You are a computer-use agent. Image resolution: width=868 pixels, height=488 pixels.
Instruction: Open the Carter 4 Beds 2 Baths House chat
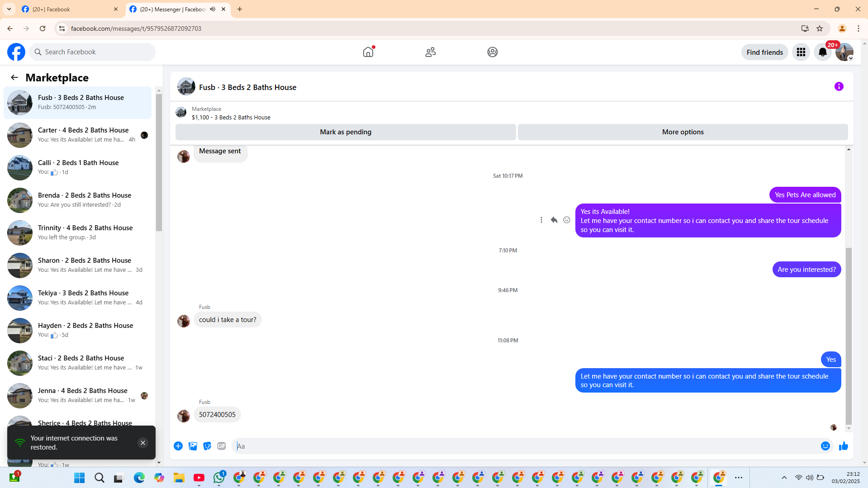[x=78, y=135]
